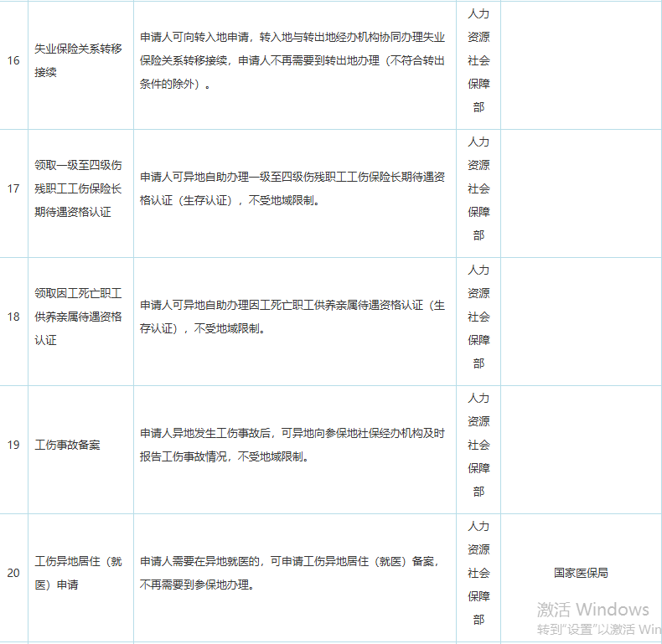Viewport: 662px width, 644px height.
Task: Click item name 工伤异地居住（就医）申请
Action: pos(78,573)
